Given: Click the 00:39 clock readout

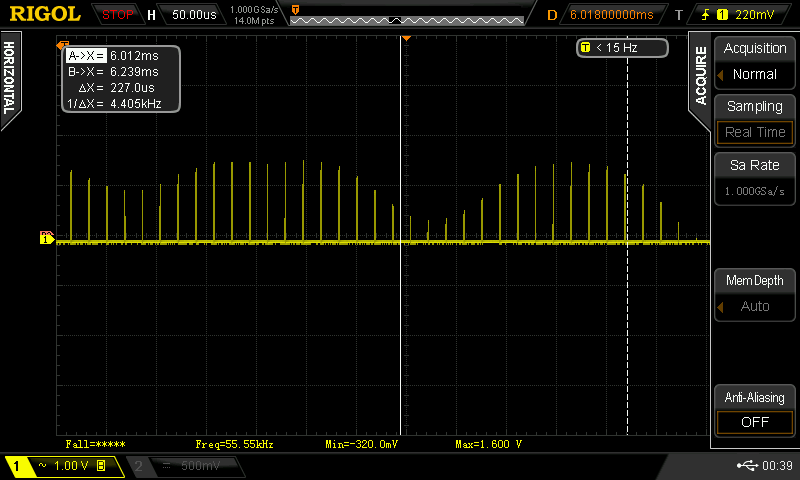Looking at the screenshot, I should point(777,466).
